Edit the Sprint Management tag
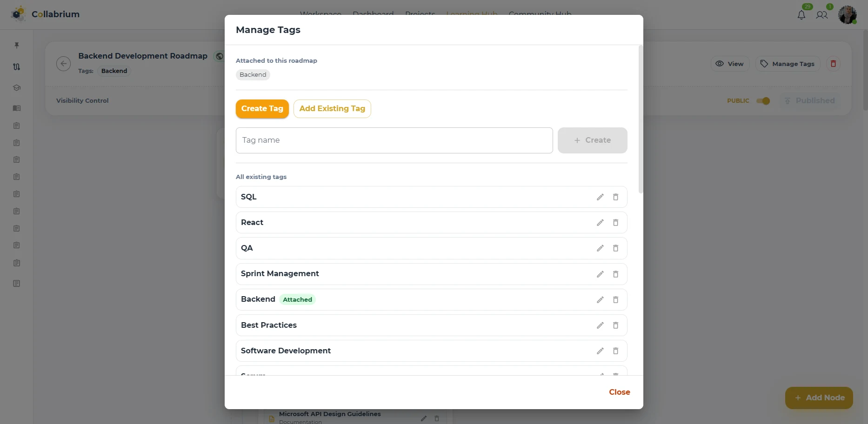Viewport: 868px width, 424px height. 600,274
